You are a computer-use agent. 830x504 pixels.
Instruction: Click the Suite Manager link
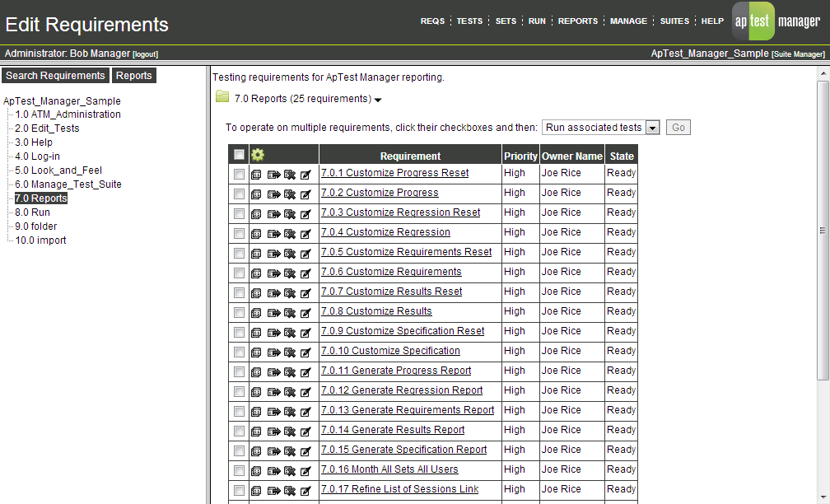[x=798, y=54]
